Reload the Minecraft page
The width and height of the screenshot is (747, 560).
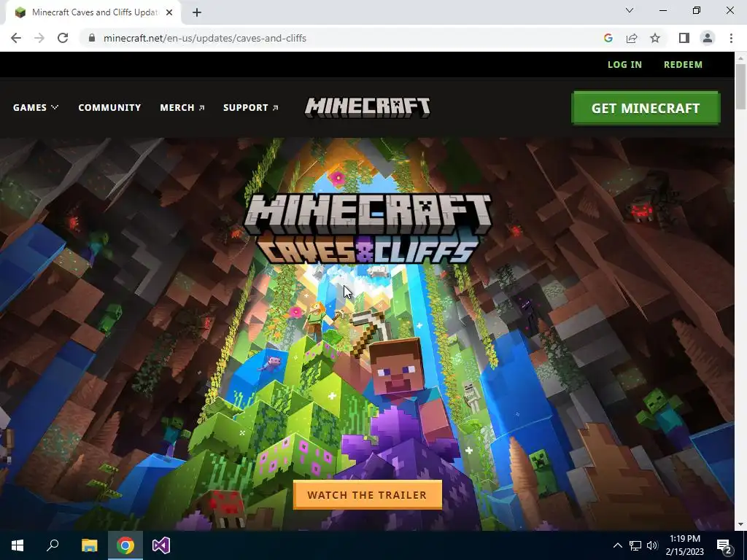[x=63, y=38]
